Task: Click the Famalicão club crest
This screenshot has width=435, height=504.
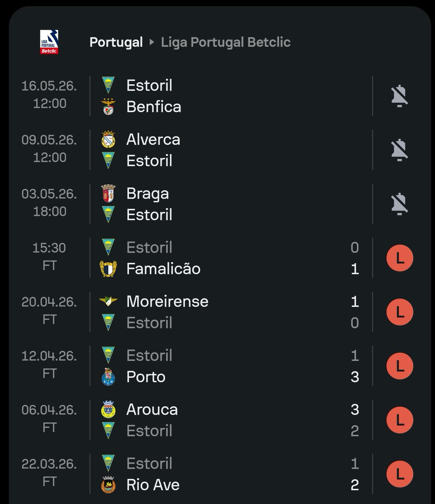Action: (x=108, y=269)
